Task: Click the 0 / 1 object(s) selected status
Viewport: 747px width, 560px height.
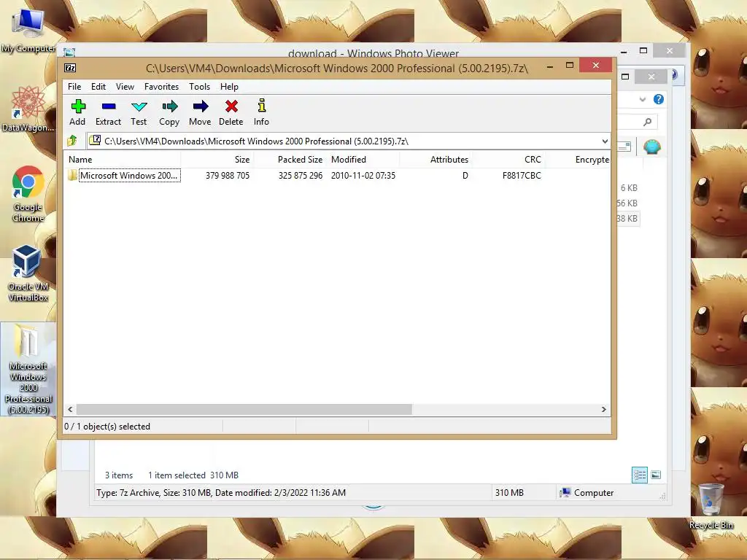Action: click(107, 426)
